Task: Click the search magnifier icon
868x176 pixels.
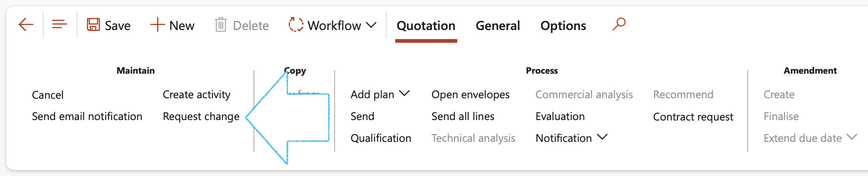Action: 619,24
